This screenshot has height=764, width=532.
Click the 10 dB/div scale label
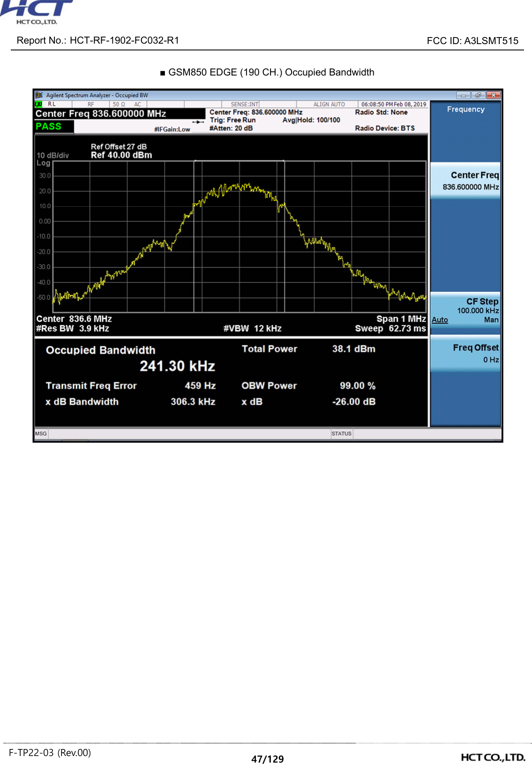click(x=53, y=155)
